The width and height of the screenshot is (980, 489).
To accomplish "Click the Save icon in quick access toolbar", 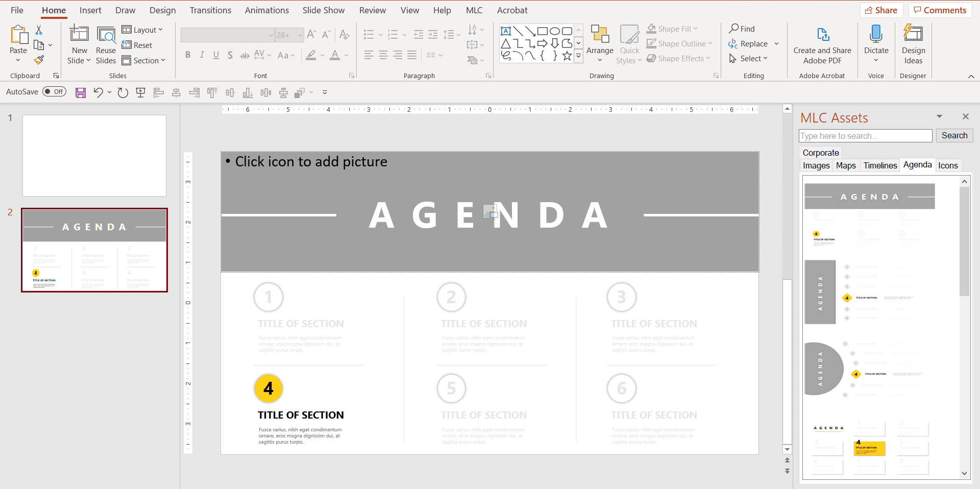I will point(81,92).
